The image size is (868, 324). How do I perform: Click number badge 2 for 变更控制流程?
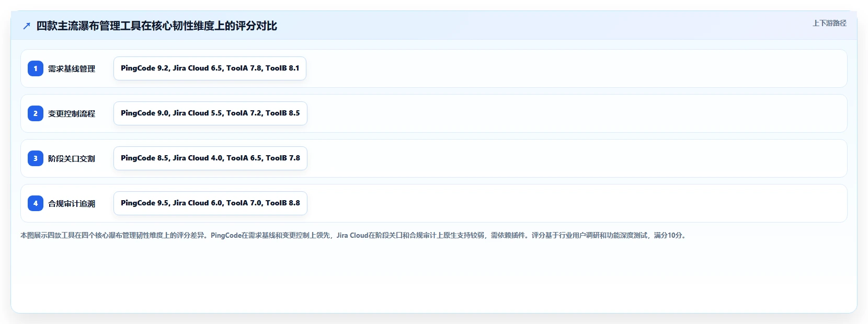click(x=36, y=113)
